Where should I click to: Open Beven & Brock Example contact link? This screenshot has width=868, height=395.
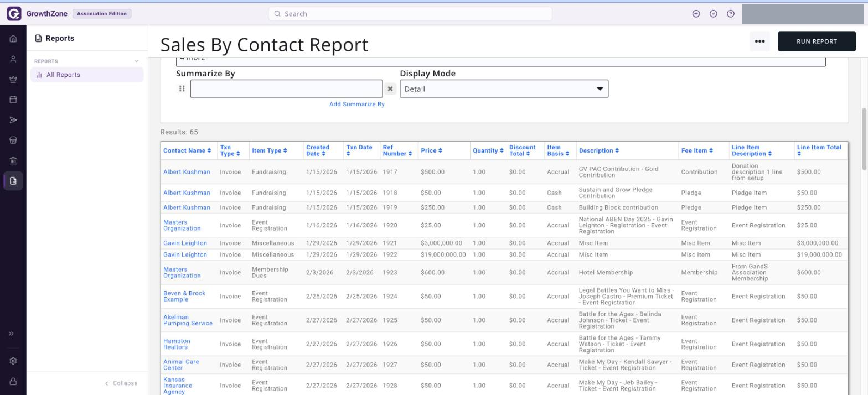point(184,297)
